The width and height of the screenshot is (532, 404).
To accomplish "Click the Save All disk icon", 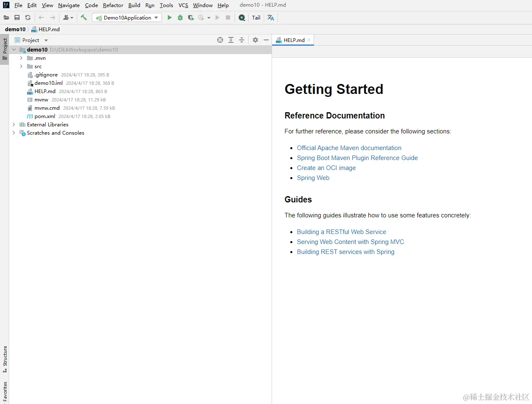I will 17,17.
